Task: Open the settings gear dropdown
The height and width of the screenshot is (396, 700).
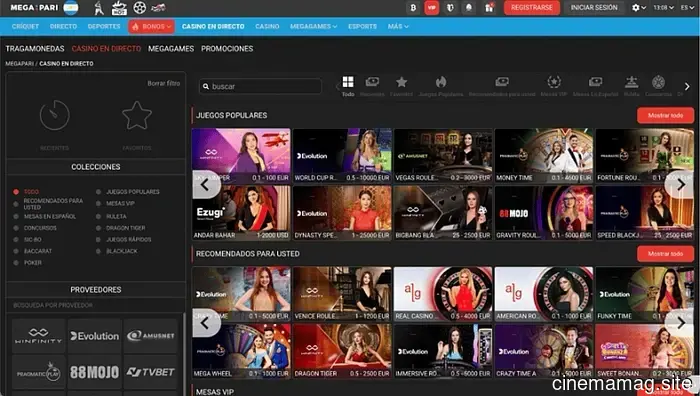Action: [639, 8]
